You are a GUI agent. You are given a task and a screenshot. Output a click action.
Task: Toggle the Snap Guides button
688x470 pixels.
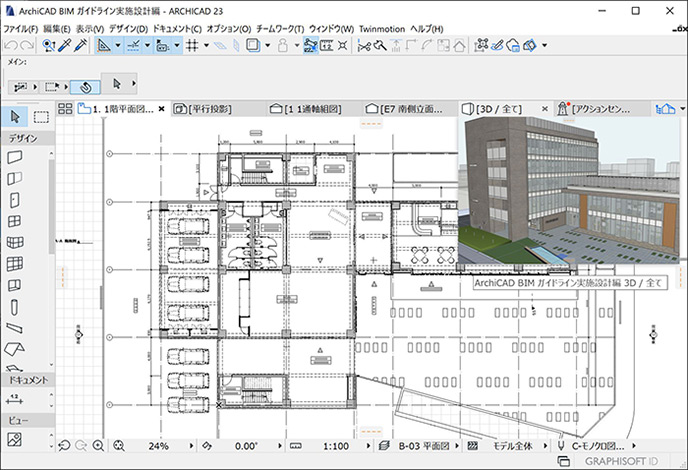133,45
